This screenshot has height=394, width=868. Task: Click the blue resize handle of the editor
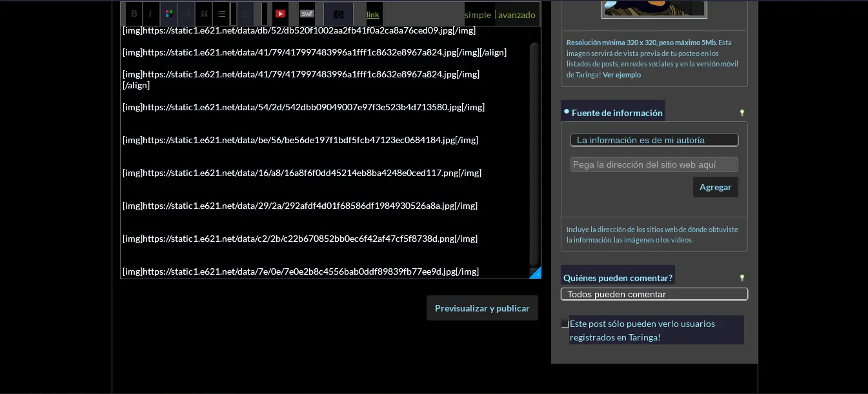[536, 273]
